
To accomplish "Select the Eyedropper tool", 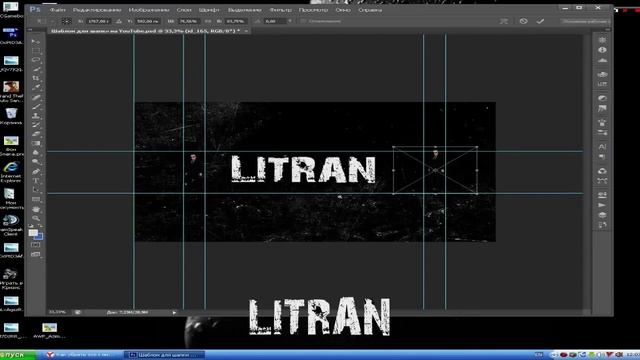I will 36,88.
